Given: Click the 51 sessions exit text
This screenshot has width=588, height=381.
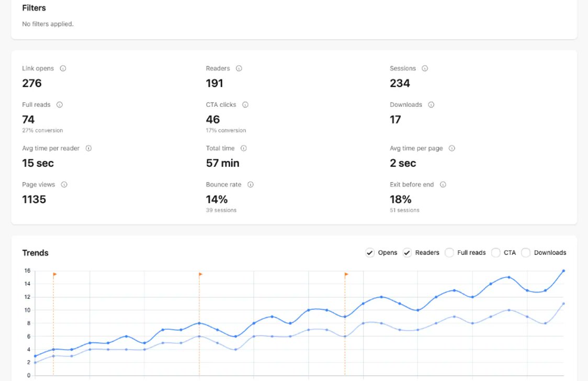Looking at the screenshot, I should (404, 210).
